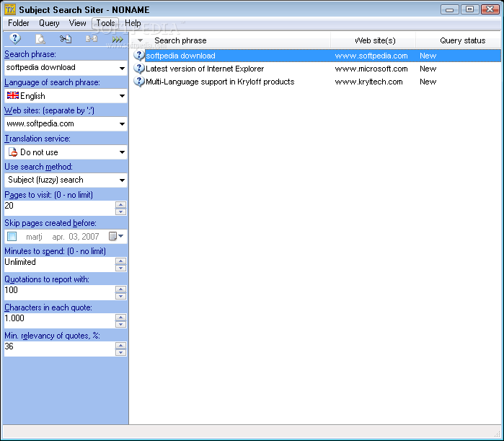Increase Minutes to spend value
The width and height of the screenshot is (504, 441).
(120, 261)
